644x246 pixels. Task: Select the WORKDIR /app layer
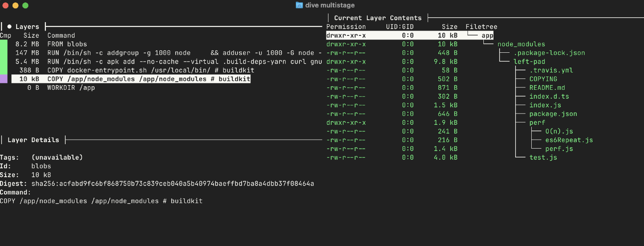coord(71,88)
